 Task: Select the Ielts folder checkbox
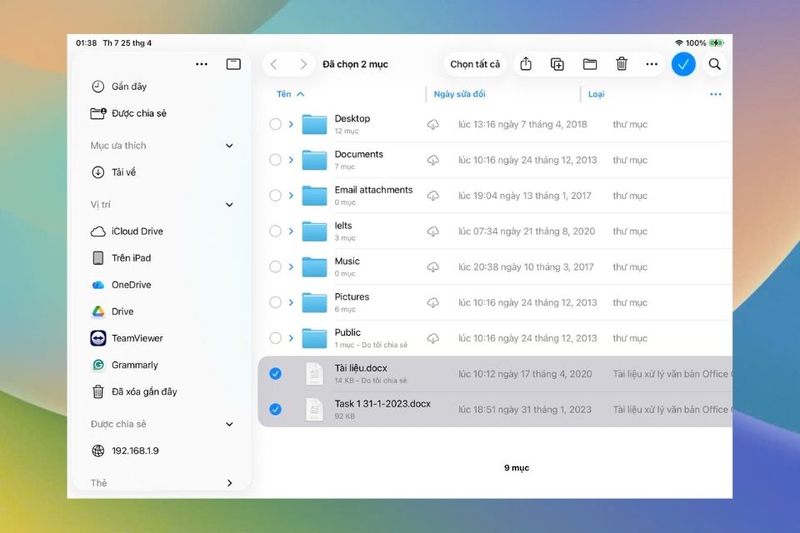275,231
